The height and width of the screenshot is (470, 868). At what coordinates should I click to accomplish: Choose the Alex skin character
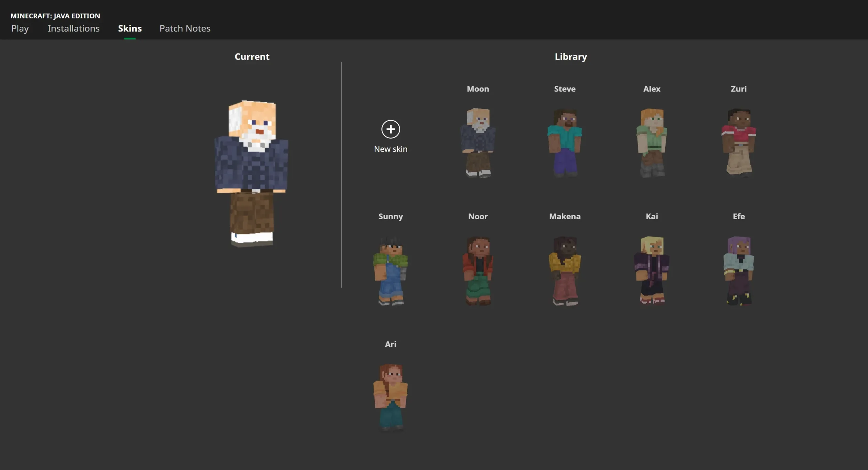coord(652,143)
